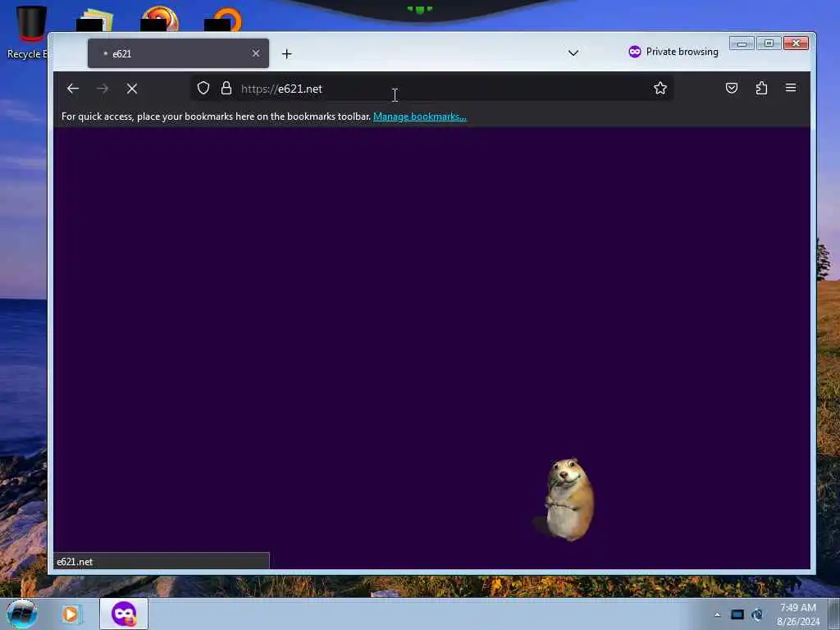Viewport: 840px width, 630px height.
Task: Click the e621.net status bar text
Action: click(x=75, y=561)
